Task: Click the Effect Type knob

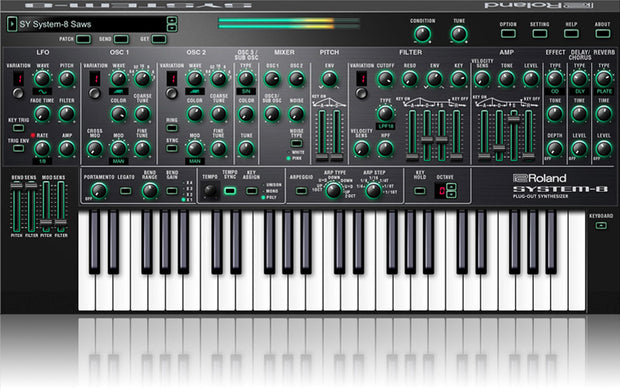Action: (555, 79)
